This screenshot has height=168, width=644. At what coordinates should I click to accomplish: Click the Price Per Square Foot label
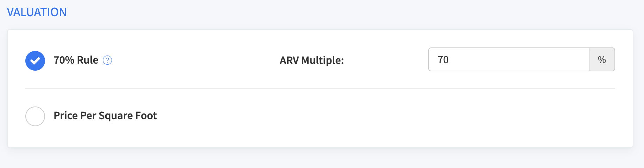pyautogui.click(x=105, y=116)
